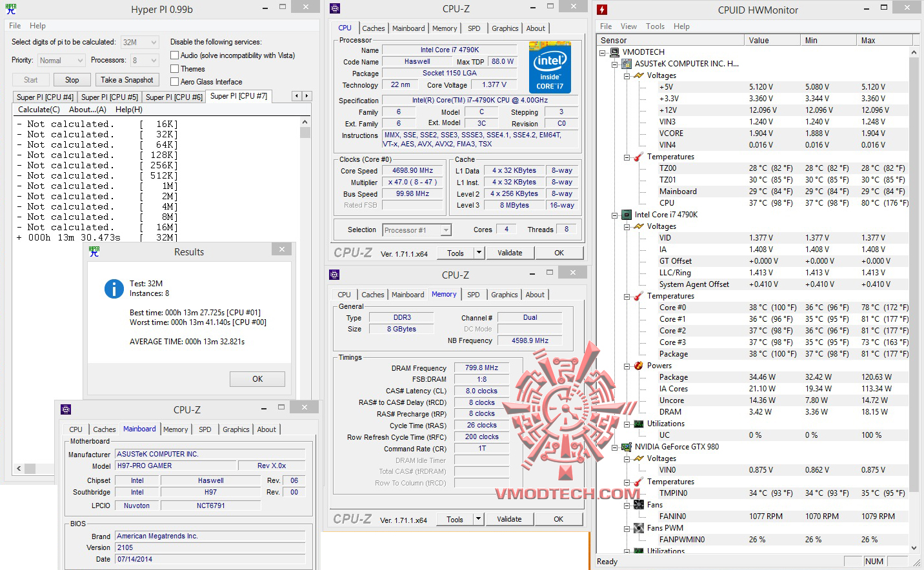Image resolution: width=924 pixels, height=570 pixels.
Task: Collapse the VMODTECH root node
Action: pos(603,52)
